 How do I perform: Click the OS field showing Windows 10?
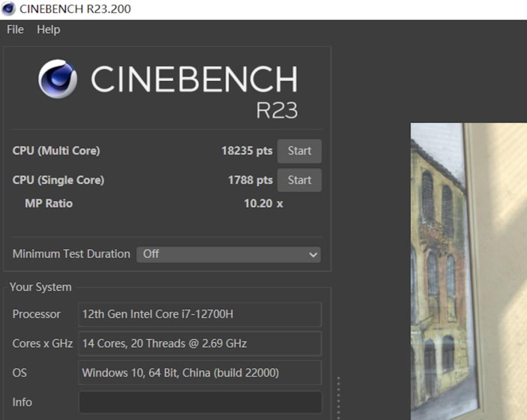coord(199,373)
